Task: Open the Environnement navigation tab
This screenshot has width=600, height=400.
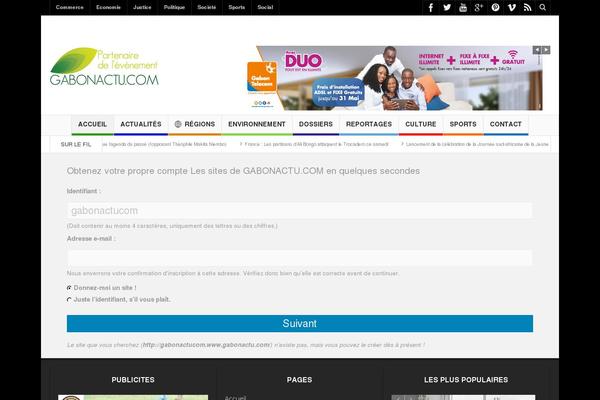Action: pyautogui.click(x=257, y=124)
